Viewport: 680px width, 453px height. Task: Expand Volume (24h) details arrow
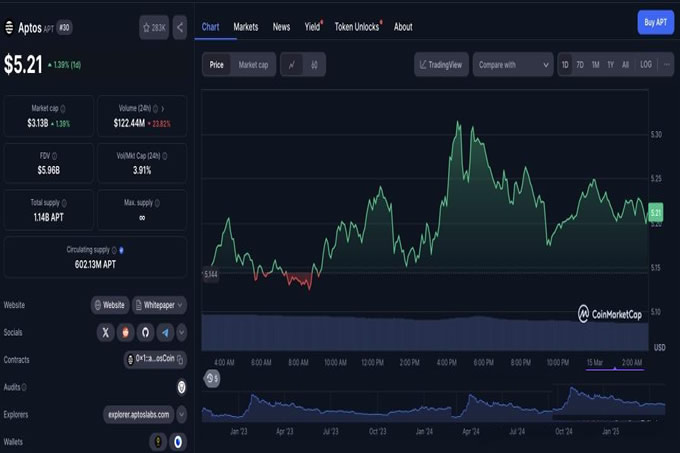(x=163, y=108)
